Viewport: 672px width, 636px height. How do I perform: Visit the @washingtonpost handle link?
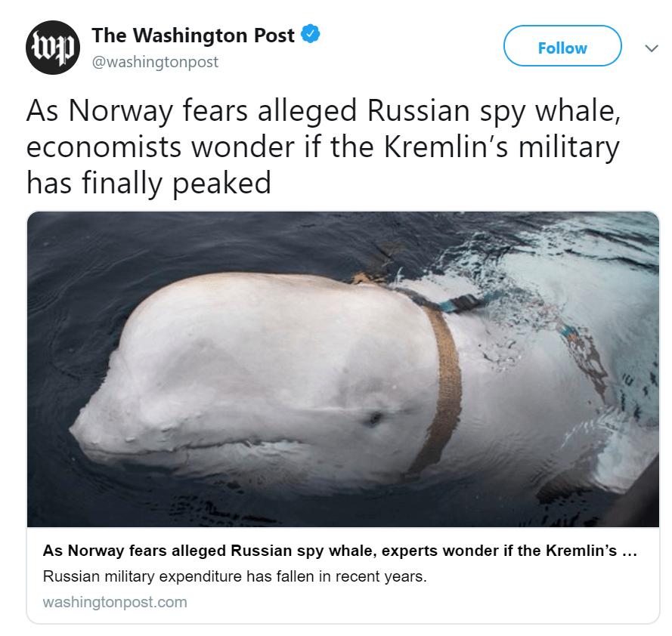pos(155,62)
